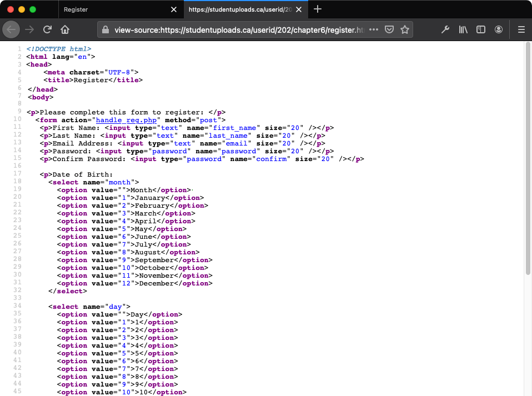532x396 pixels.
Task: Close the Register tab
Action: (x=174, y=9)
